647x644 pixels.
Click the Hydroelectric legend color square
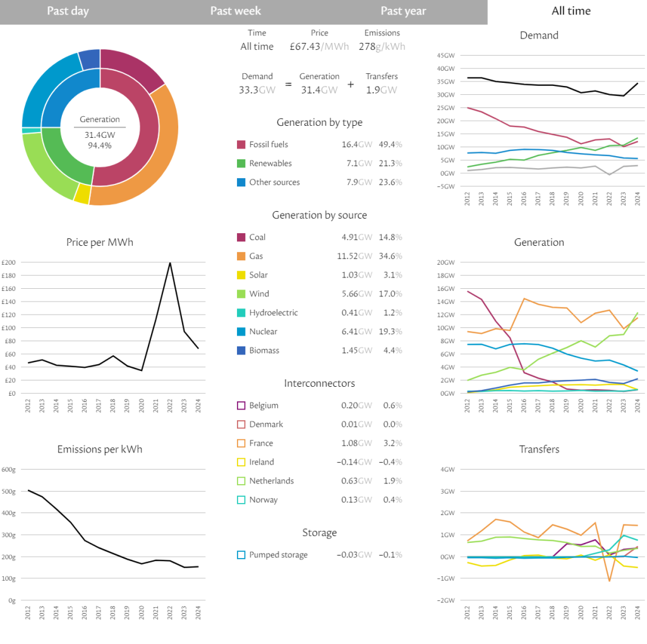coord(241,313)
